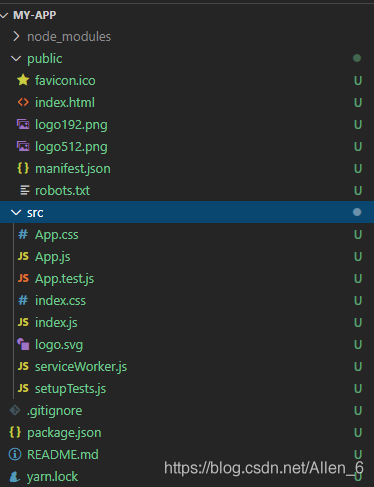
Task: Open yarn.lock file
Action: coord(52,477)
